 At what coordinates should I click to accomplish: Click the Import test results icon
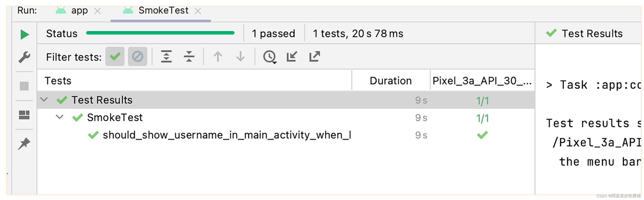point(292,56)
